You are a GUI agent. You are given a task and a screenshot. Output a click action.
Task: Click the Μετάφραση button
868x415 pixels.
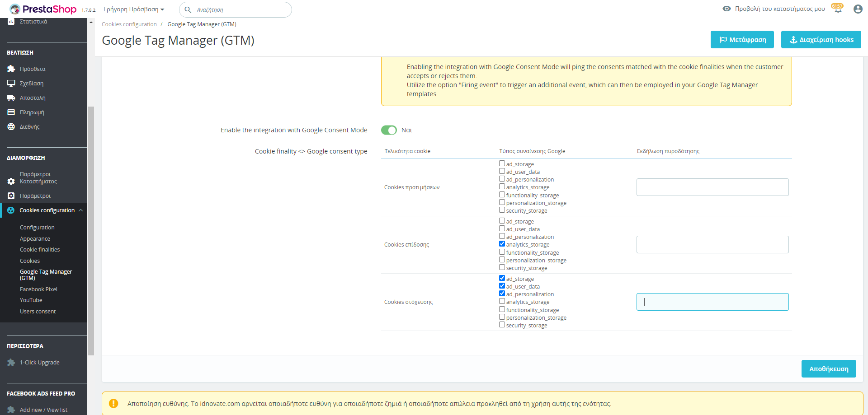click(742, 40)
